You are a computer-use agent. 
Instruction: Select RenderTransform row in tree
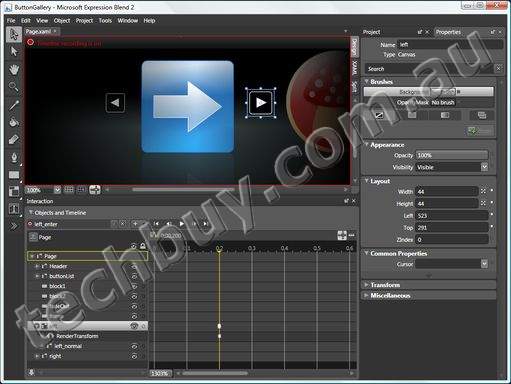pyautogui.click(x=87, y=336)
